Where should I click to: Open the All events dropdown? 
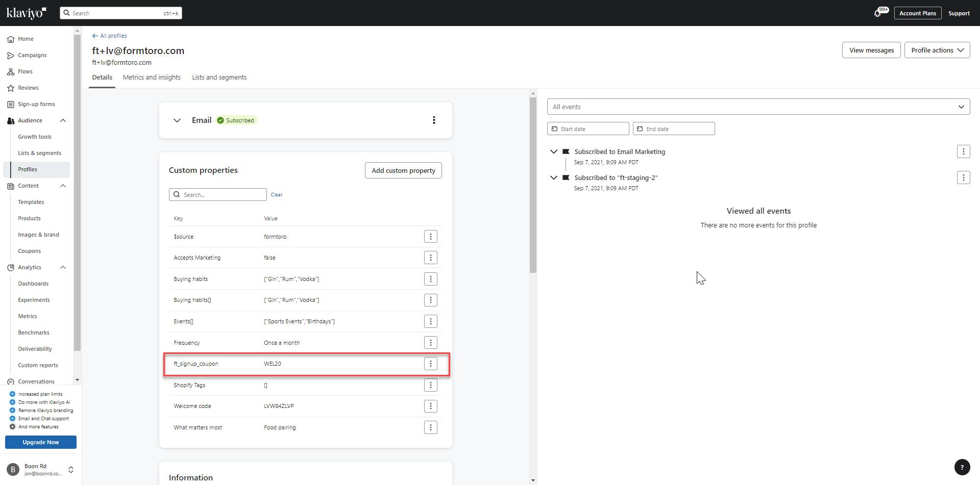click(x=758, y=107)
